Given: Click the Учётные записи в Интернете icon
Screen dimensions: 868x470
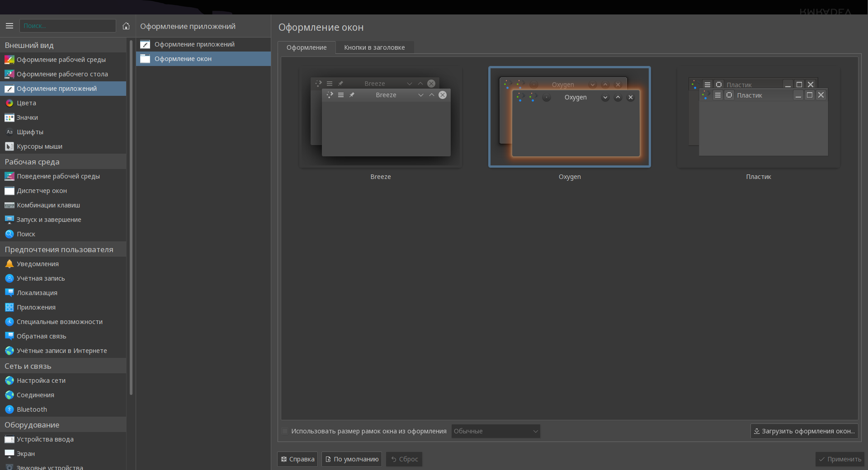Looking at the screenshot, I should (x=9, y=351).
